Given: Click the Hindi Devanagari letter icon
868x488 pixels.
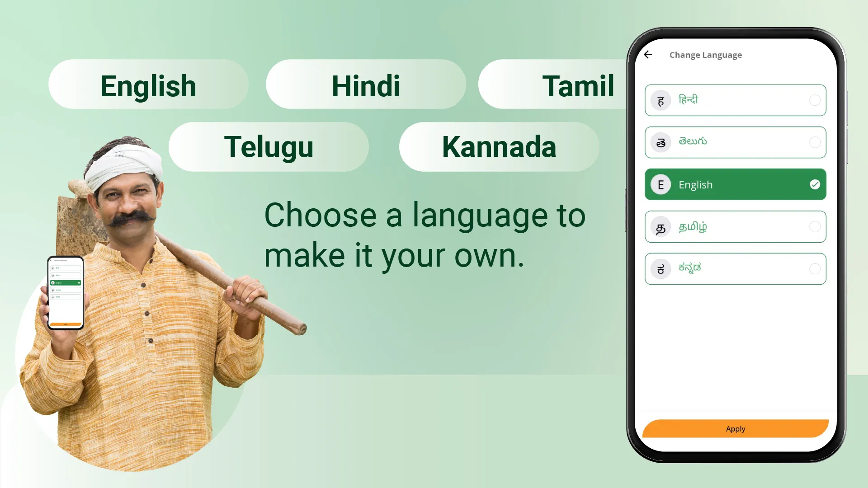Looking at the screenshot, I should pos(661,100).
